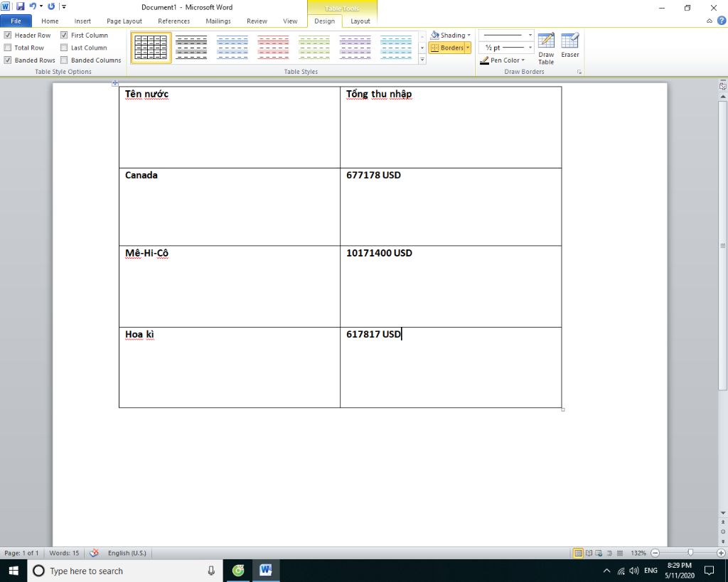Image resolution: width=728 pixels, height=582 pixels.
Task: Click the table move handle icon
Action: (x=114, y=83)
